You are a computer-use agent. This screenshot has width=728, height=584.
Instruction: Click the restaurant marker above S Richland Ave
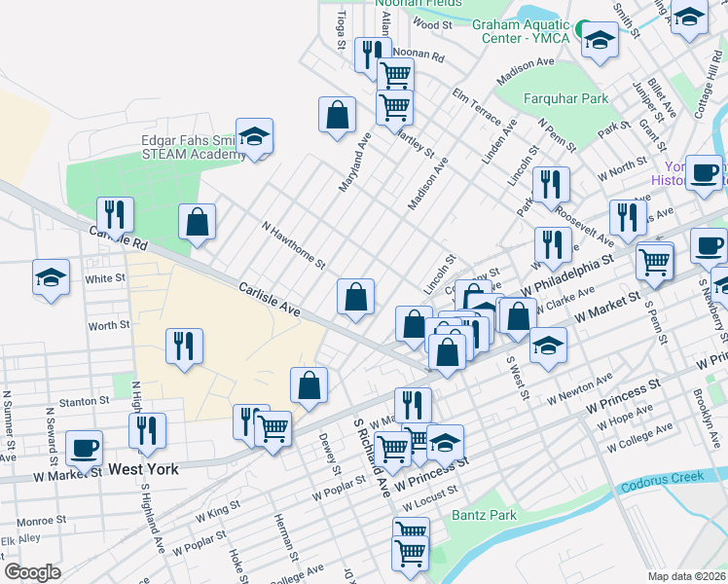click(x=414, y=406)
